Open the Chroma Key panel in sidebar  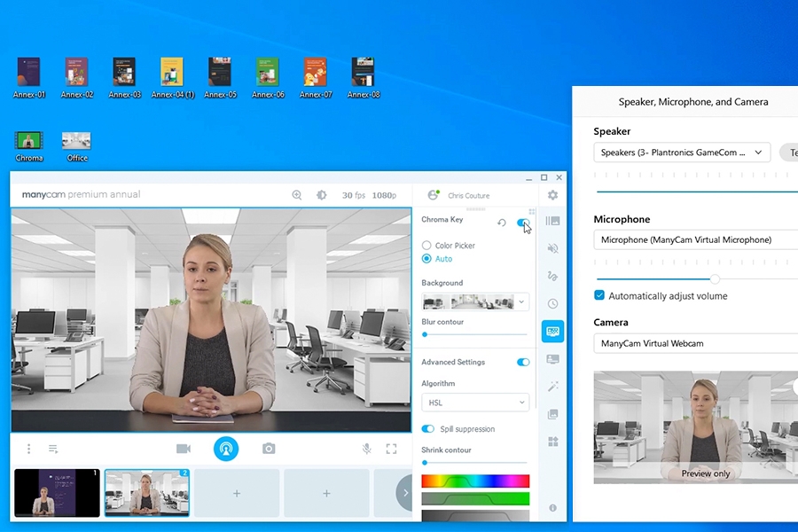click(552, 332)
